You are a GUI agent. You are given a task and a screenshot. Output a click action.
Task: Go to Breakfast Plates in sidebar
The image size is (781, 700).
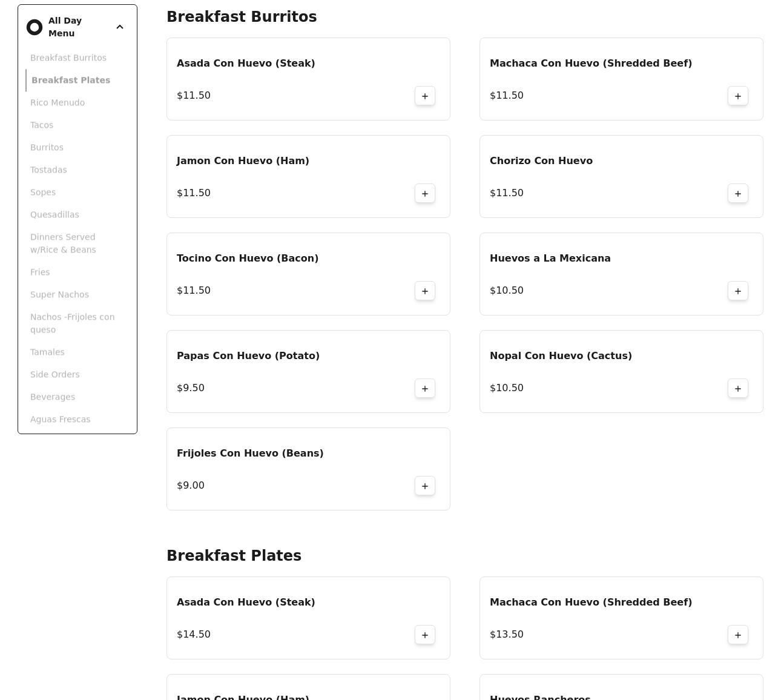71,80
